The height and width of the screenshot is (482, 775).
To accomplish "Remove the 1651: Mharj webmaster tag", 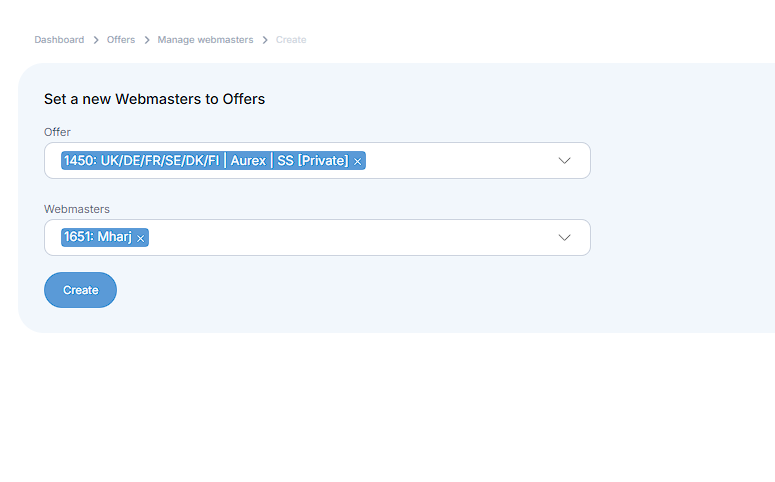I will coord(141,238).
